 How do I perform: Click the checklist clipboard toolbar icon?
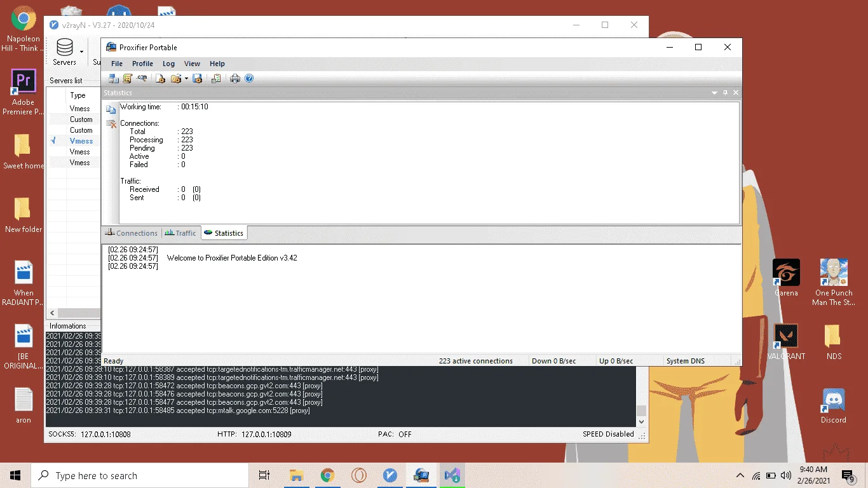coord(216,78)
